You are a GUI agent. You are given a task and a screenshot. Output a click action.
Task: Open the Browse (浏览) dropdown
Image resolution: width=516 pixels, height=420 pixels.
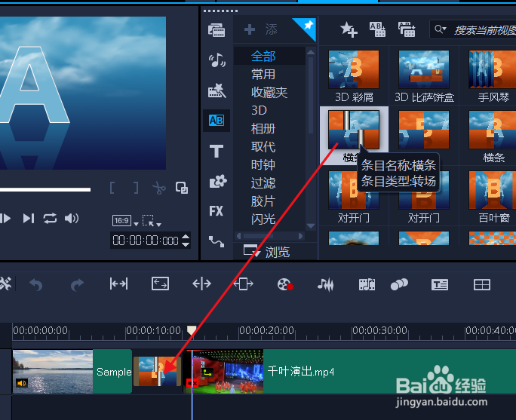pyautogui.click(x=266, y=252)
